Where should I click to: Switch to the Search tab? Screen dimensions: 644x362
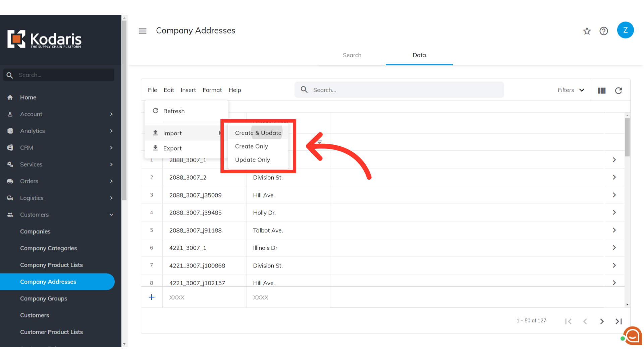[352, 55]
